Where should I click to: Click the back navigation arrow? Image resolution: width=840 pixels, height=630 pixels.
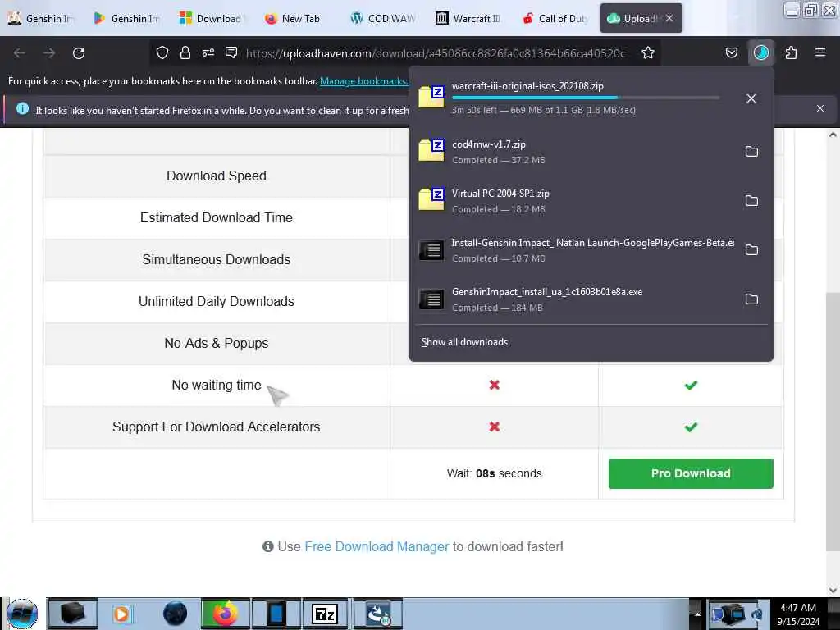[20, 53]
